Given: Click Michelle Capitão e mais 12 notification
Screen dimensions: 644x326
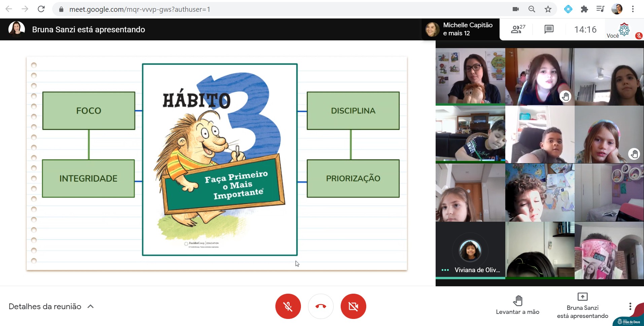Looking at the screenshot, I should tap(460, 29).
